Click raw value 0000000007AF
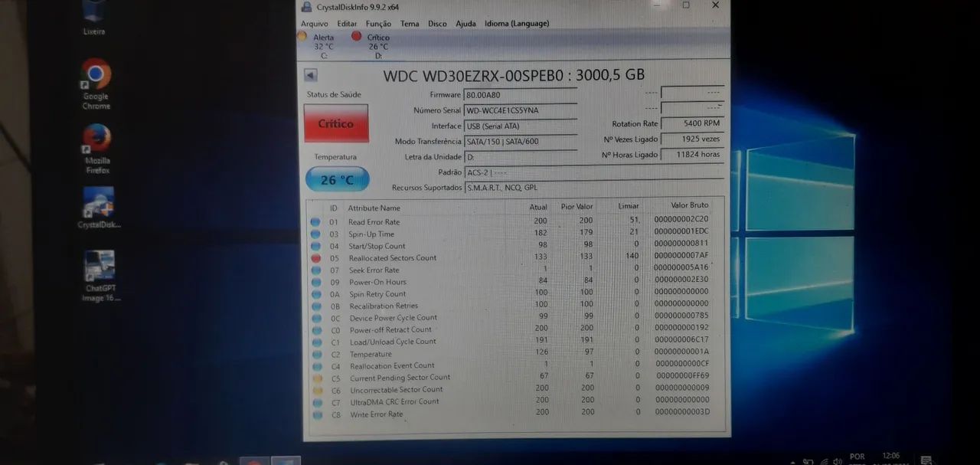 682,255
